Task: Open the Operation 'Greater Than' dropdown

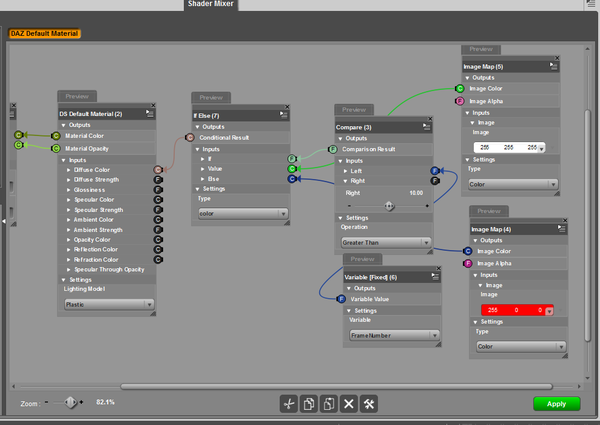Action: coord(386,243)
